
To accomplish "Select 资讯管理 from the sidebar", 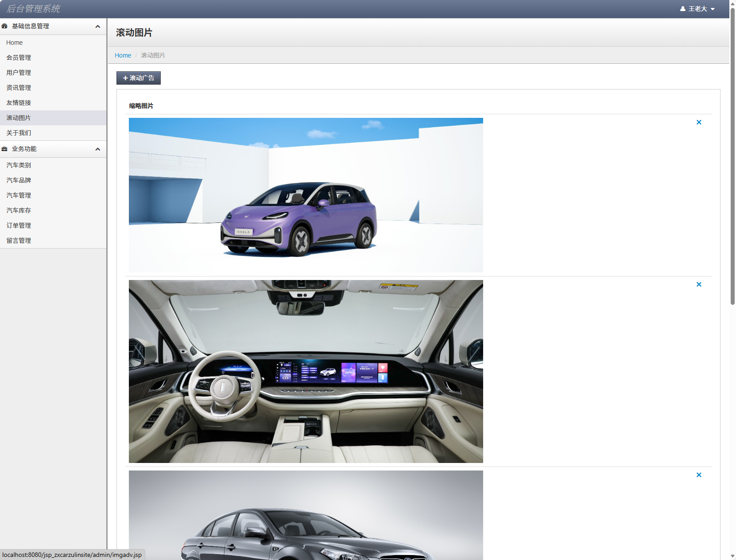I will point(19,88).
